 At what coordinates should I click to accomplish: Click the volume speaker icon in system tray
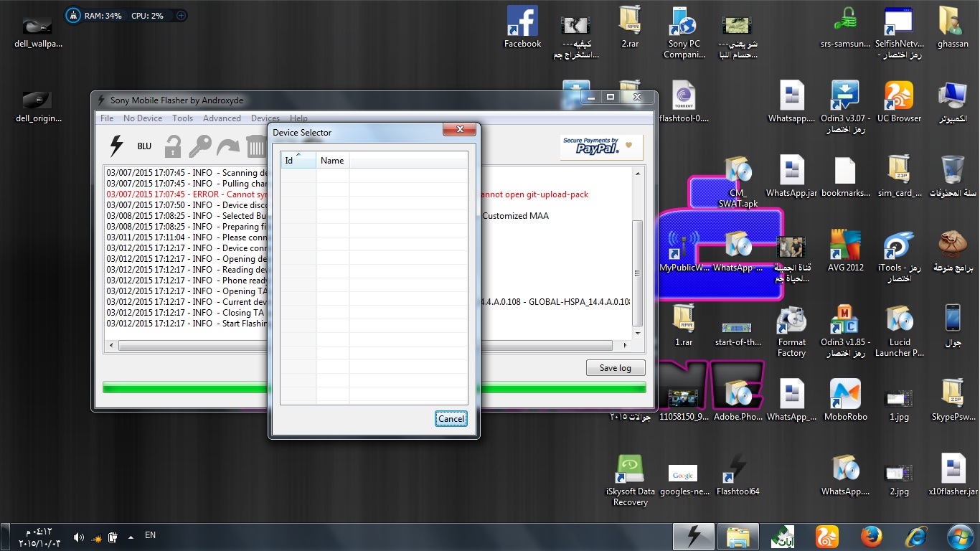tap(79, 537)
